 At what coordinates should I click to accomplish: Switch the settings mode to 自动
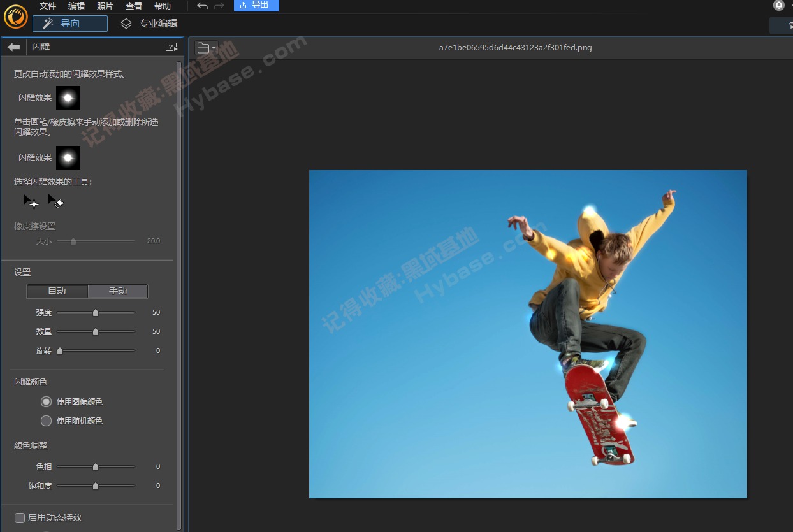57,291
